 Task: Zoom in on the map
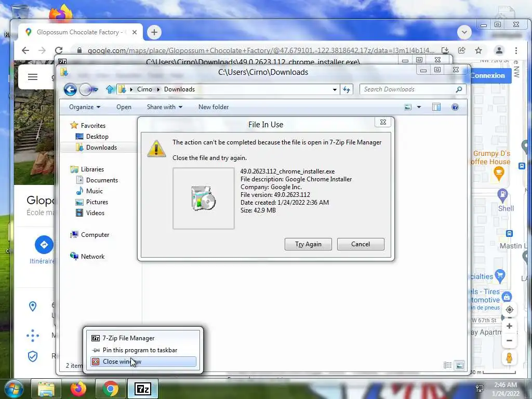click(509, 326)
